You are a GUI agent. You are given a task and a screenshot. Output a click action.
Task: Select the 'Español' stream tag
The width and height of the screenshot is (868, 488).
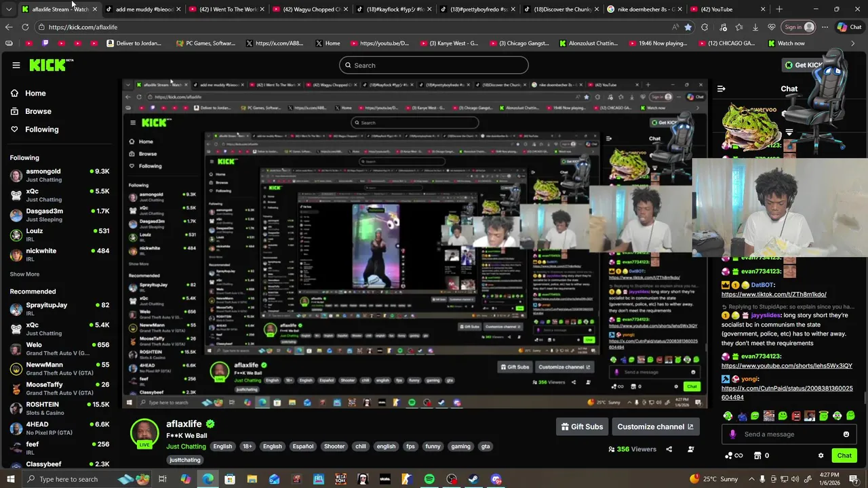tap(303, 447)
